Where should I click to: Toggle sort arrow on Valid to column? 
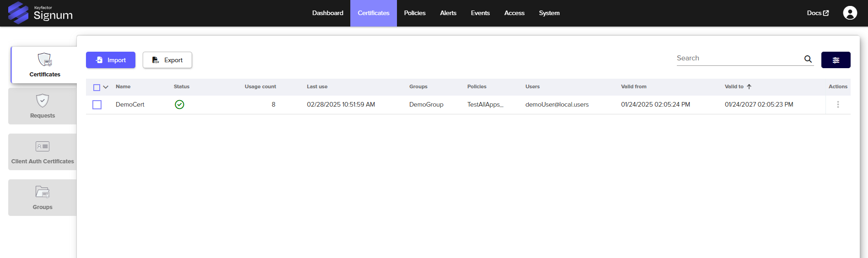[749, 86]
